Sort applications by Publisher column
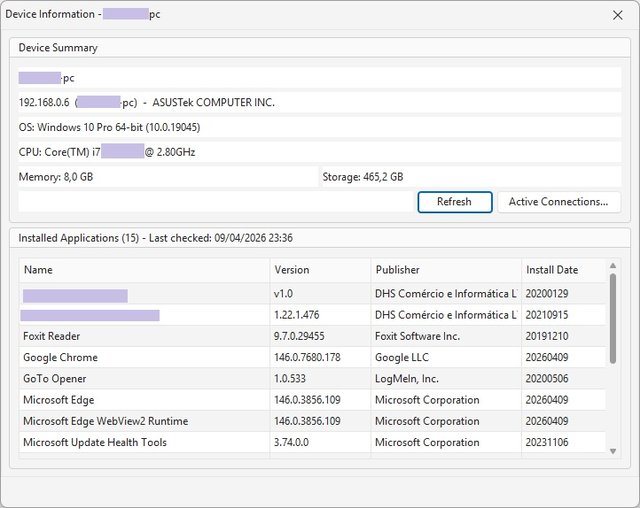Screen dimensions: 640x508 pyautogui.click(x=446, y=270)
